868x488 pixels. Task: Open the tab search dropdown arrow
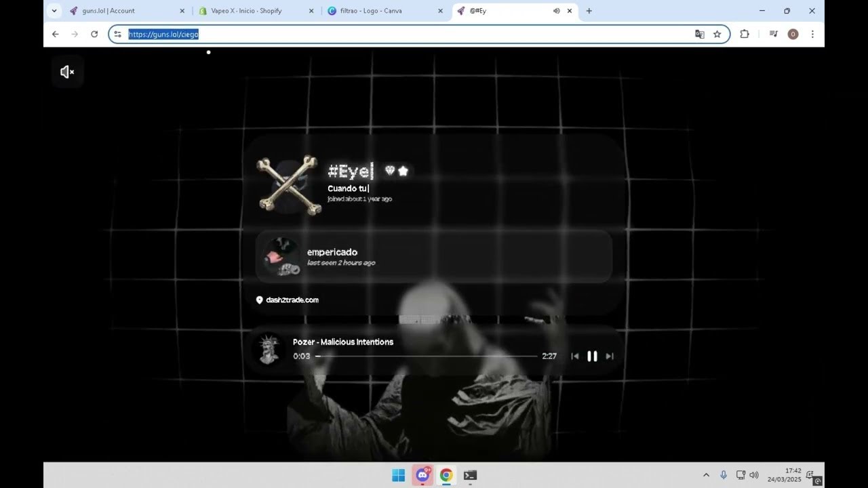[54, 11]
